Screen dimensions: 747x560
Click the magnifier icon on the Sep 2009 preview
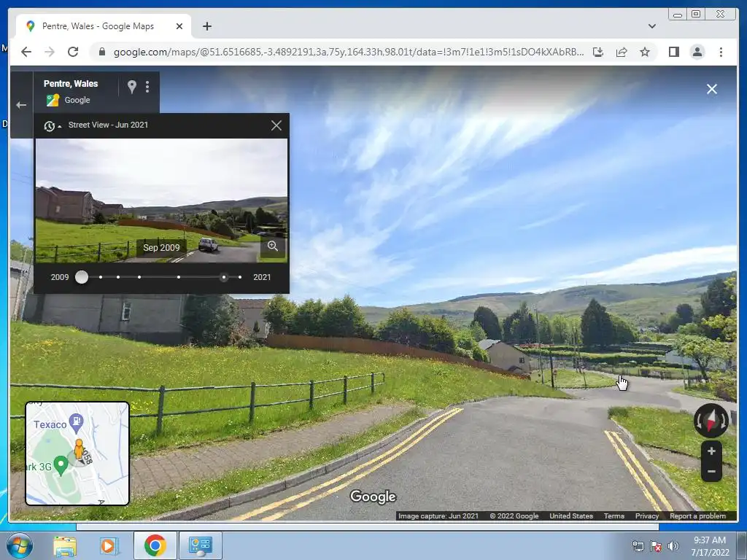(273, 246)
